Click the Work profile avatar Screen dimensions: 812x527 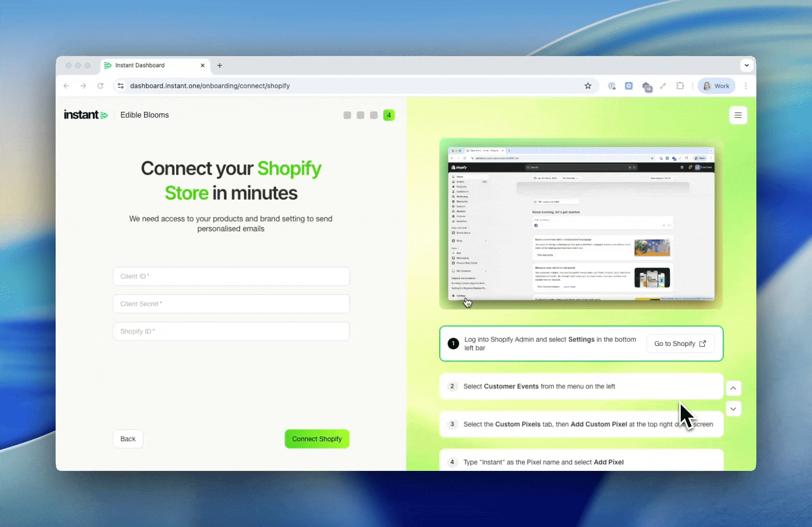click(x=716, y=86)
